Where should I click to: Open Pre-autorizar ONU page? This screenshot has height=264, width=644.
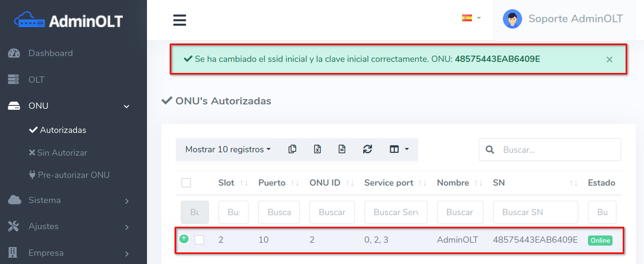73,175
